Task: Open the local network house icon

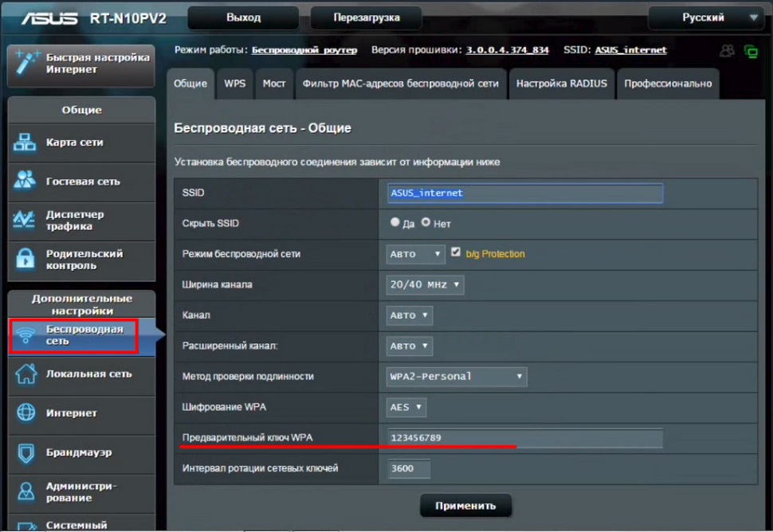Action: click(x=26, y=374)
